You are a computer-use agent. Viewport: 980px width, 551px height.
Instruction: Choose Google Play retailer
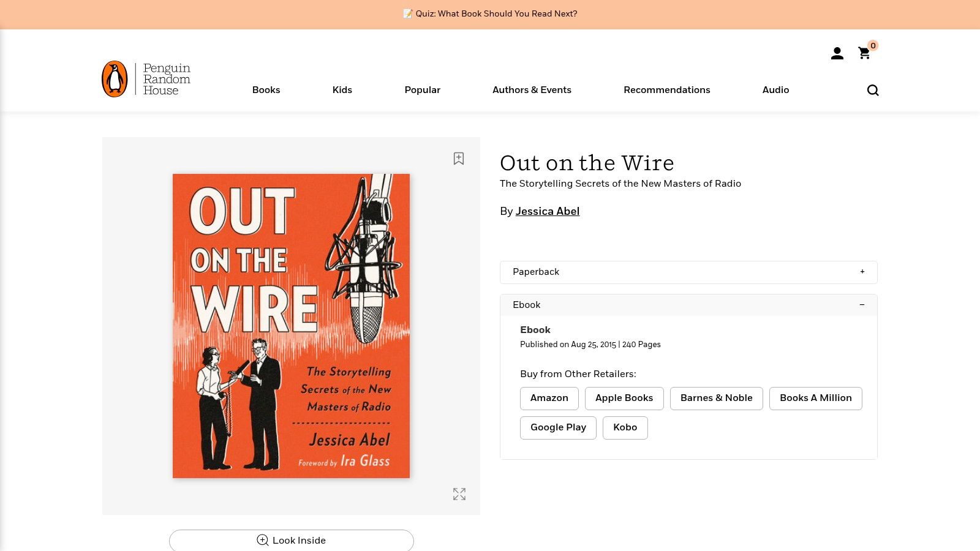tap(558, 428)
